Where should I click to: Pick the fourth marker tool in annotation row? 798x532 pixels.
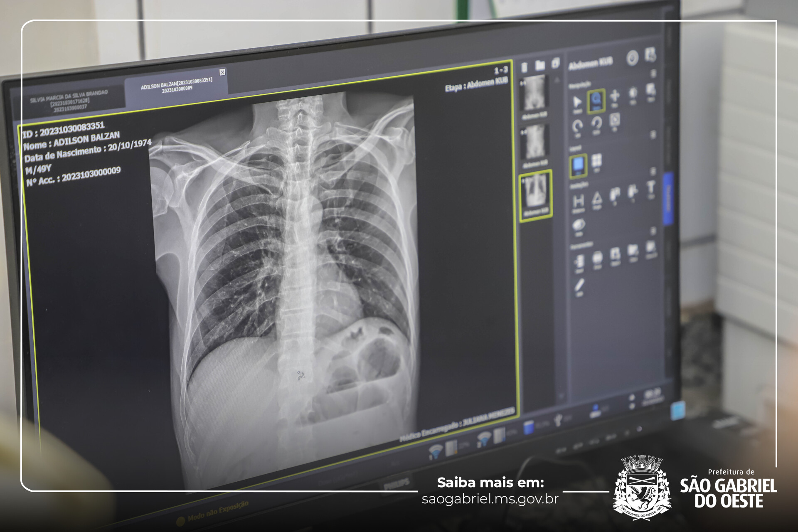(x=633, y=193)
